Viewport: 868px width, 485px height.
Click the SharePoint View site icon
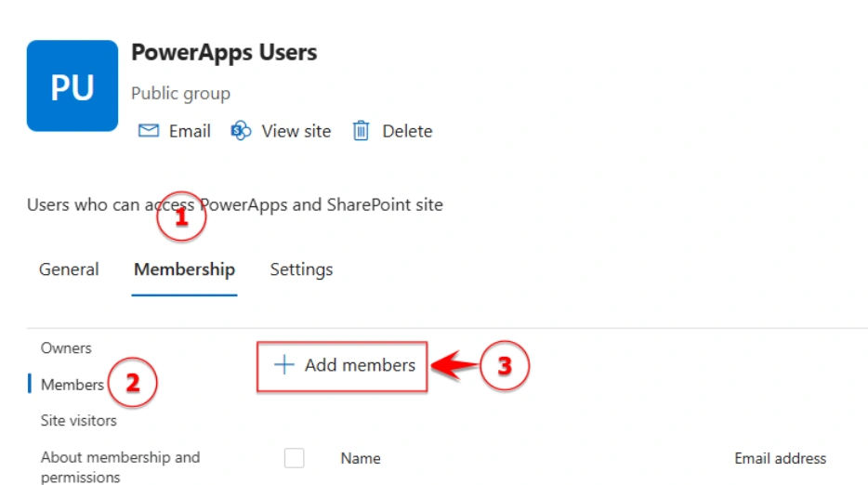pyautogui.click(x=241, y=131)
